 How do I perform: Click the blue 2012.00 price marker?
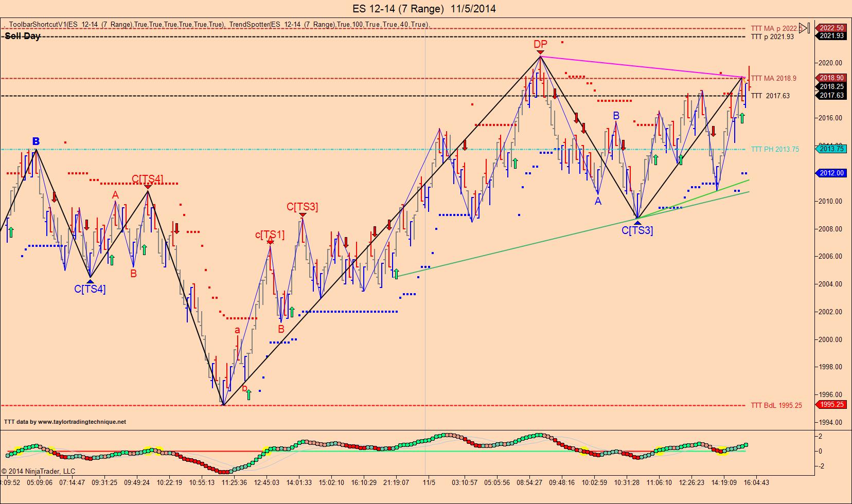coord(831,173)
